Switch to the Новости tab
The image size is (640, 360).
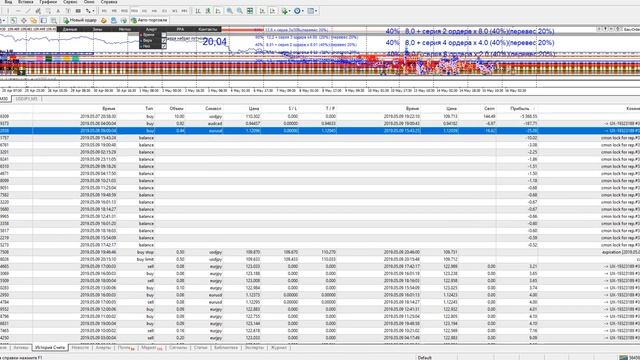tap(80, 348)
